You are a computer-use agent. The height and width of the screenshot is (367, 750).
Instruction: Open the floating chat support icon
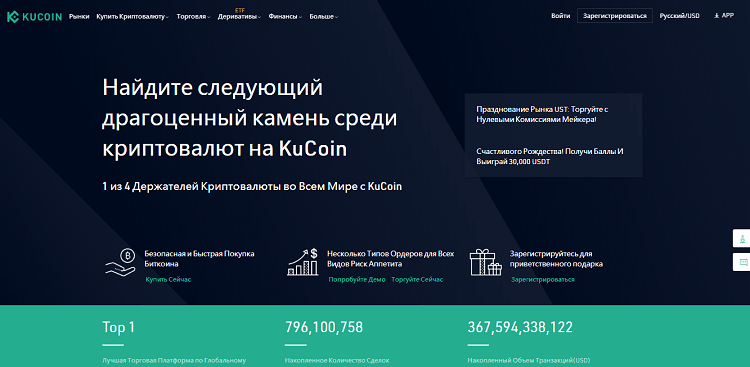[x=742, y=262]
